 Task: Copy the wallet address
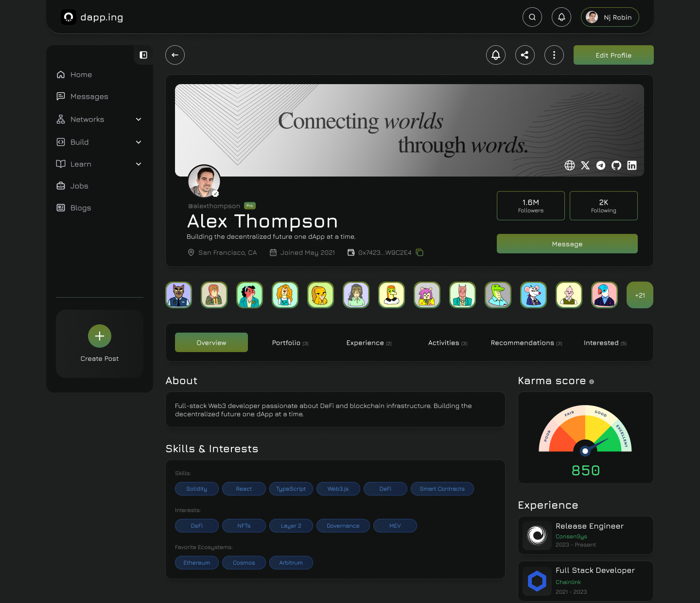(420, 252)
